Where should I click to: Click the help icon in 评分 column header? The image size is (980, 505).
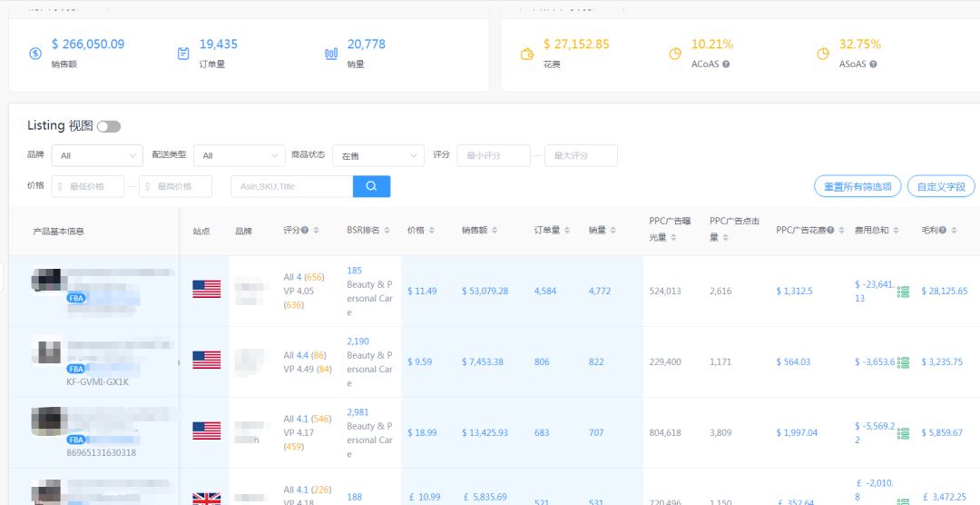click(305, 231)
